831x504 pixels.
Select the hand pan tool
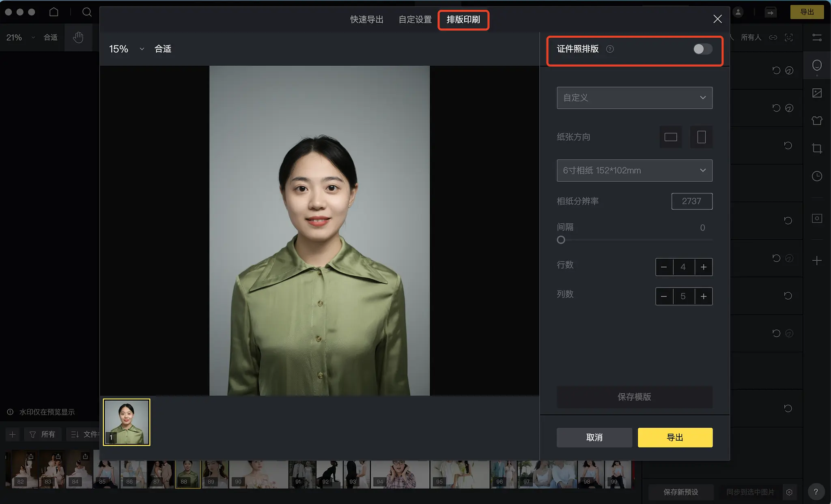point(78,37)
